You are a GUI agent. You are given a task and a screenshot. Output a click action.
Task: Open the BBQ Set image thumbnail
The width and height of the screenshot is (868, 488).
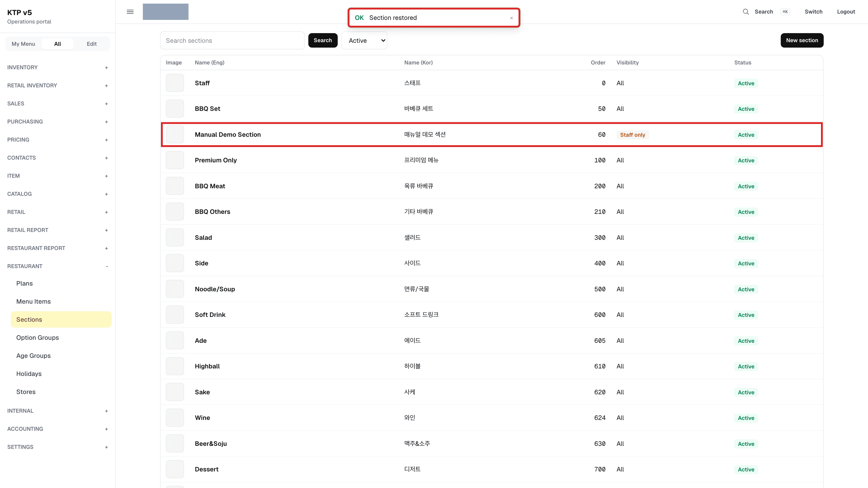tap(175, 108)
